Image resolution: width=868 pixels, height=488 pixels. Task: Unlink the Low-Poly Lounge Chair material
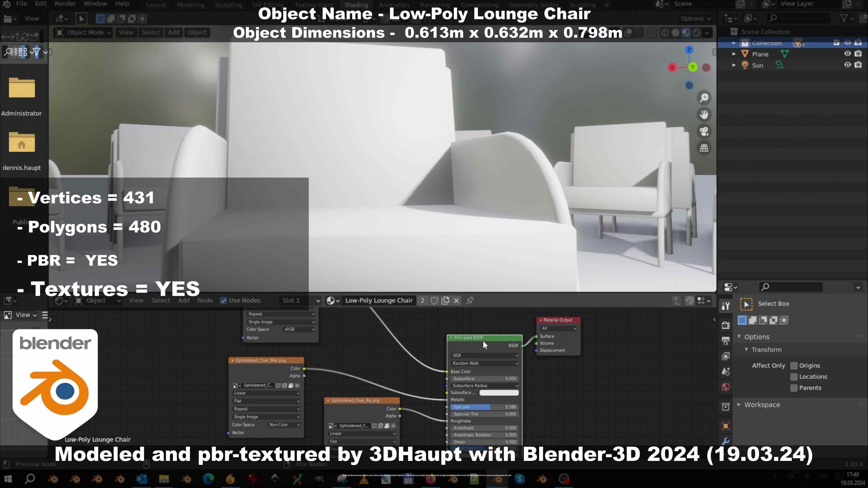point(456,300)
